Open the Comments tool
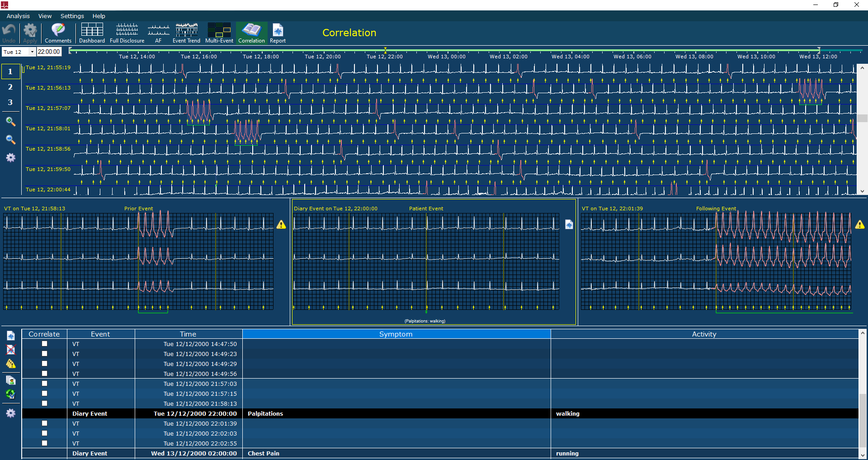 click(x=58, y=33)
